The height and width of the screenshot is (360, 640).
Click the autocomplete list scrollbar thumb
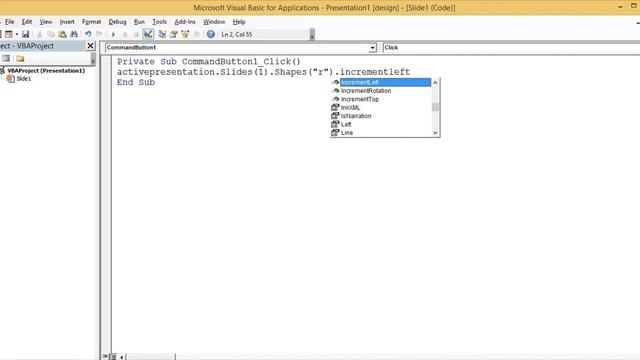pyautogui.click(x=436, y=107)
